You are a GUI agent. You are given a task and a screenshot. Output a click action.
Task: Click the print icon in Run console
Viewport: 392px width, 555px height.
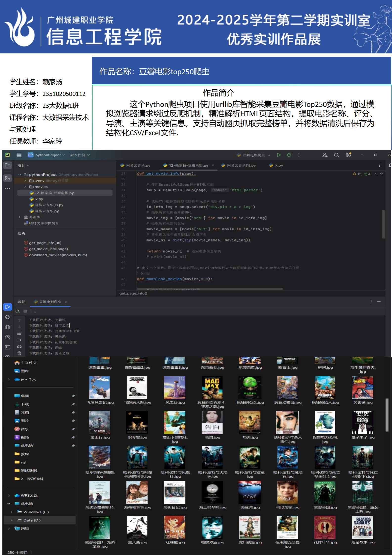click(19, 347)
